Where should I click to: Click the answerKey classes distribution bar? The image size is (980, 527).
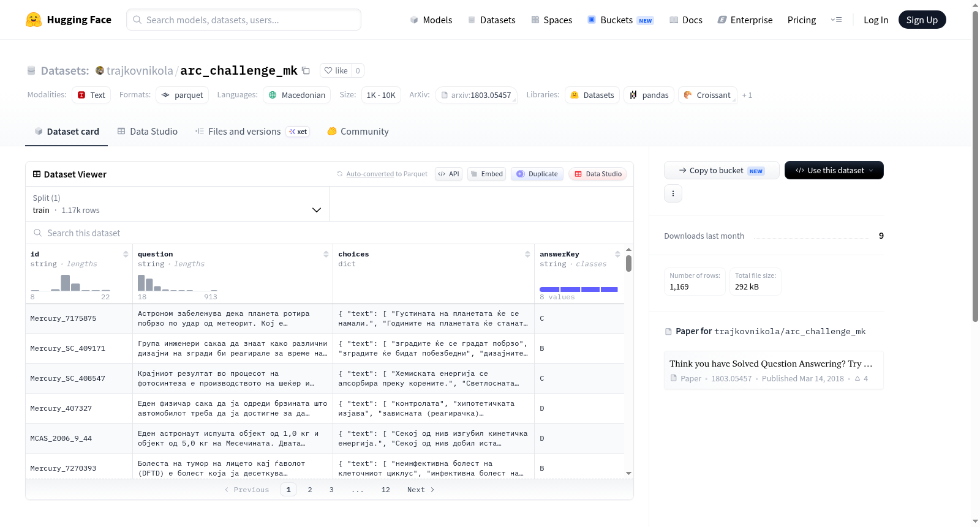(579, 289)
